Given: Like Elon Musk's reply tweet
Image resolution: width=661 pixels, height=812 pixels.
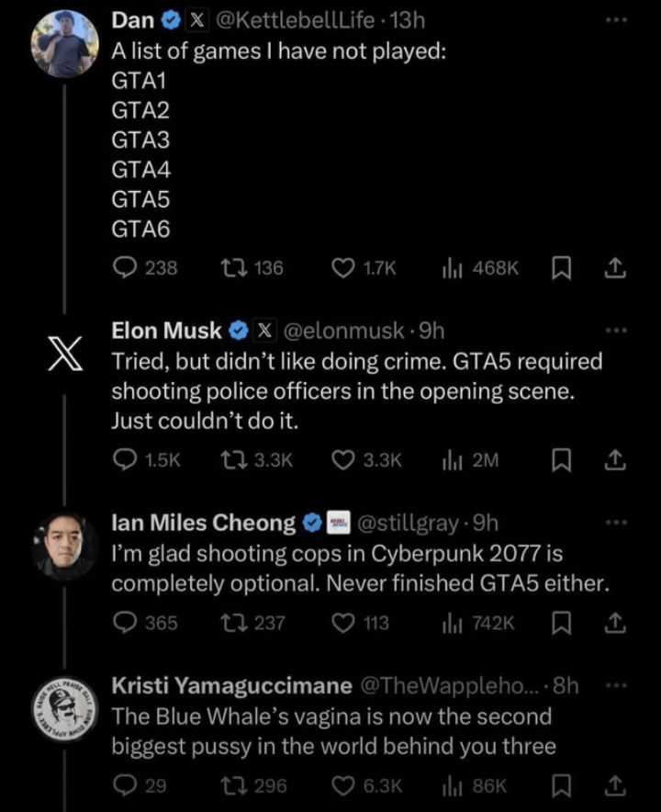Looking at the screenshot, I should (343, 460).
